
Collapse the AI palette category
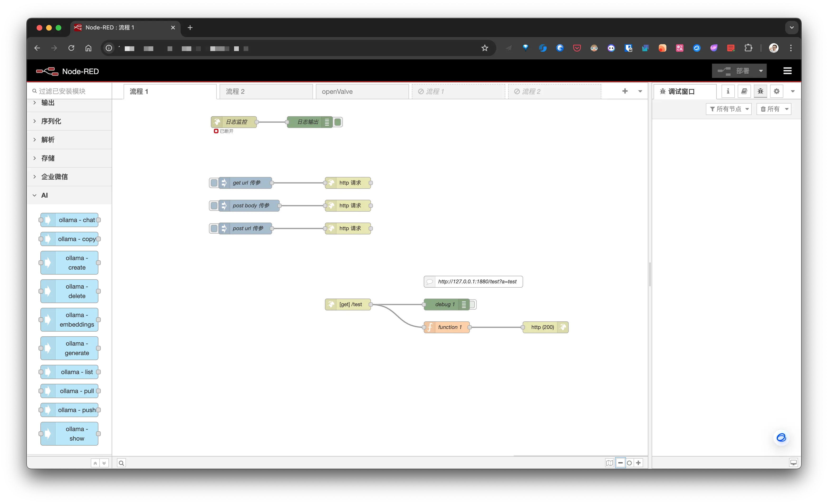(x=44, y=195)
